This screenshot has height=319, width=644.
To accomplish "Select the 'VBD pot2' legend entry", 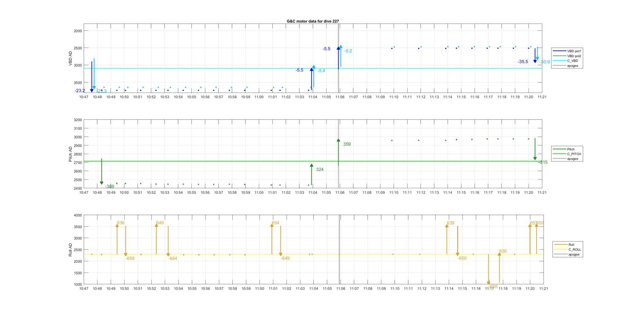I will click(x=567, y=56).
